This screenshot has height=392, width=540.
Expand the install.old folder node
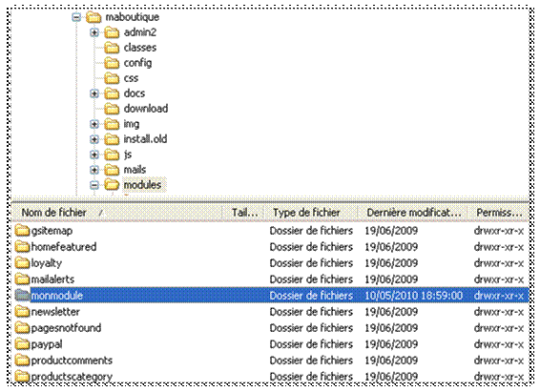pyautogui.click(x=94, y=139)
